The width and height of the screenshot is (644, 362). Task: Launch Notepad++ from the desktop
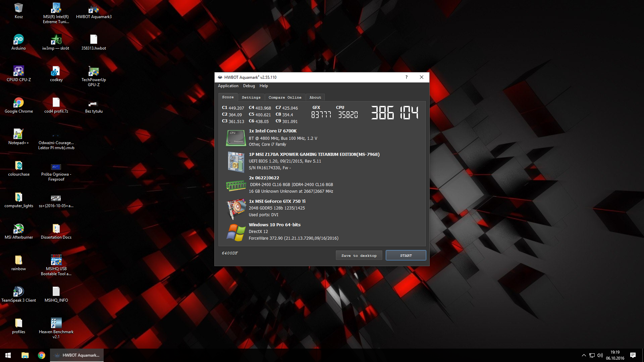coord(19,137)
